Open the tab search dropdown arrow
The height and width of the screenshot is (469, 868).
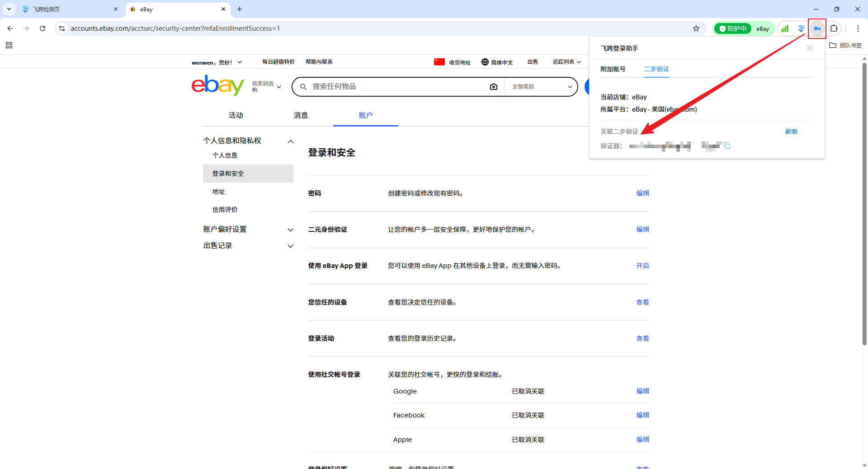point(9,9)
